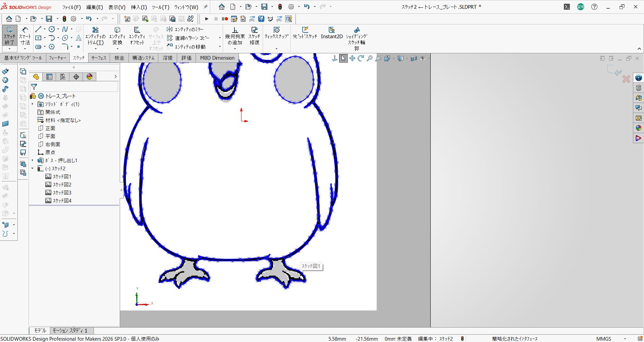Select the Corner Rectangle tool

pos(38,38)
